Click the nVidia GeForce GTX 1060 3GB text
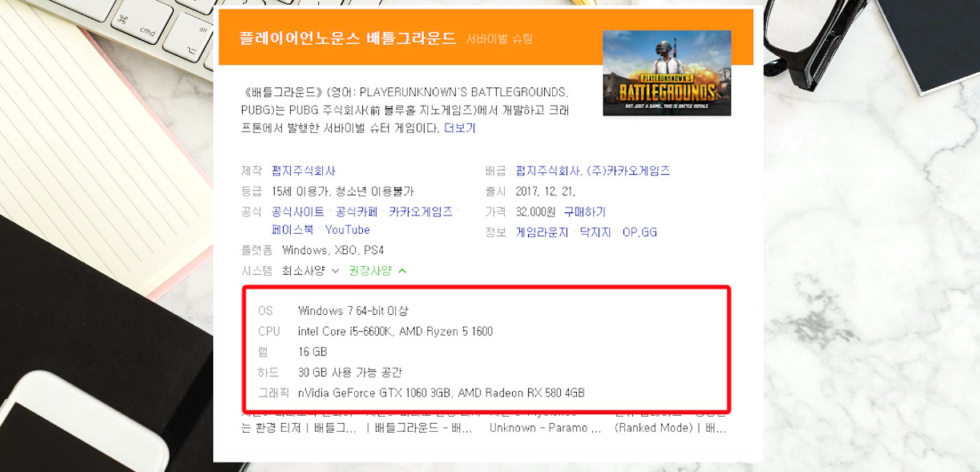Image resolution: width=980 pixels, height=472 pixels. pos(376,393)
